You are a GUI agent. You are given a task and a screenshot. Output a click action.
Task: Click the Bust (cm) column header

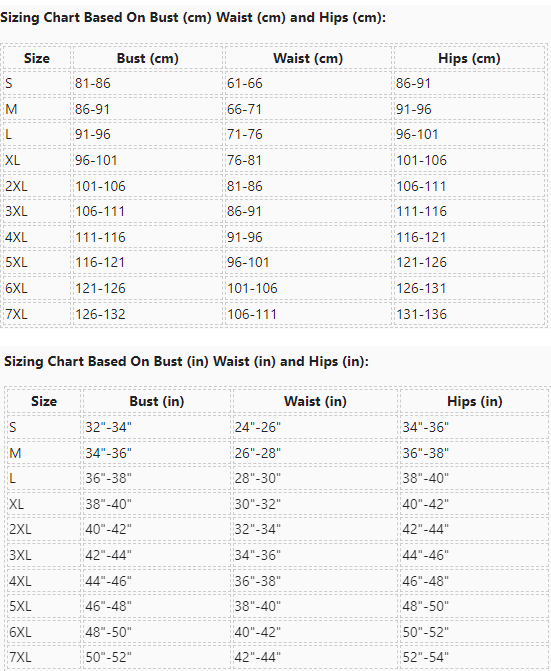(148, 58)
